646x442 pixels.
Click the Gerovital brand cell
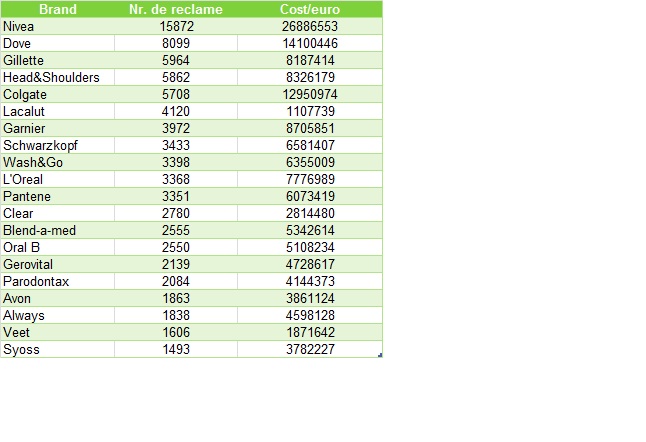(28, 264)
